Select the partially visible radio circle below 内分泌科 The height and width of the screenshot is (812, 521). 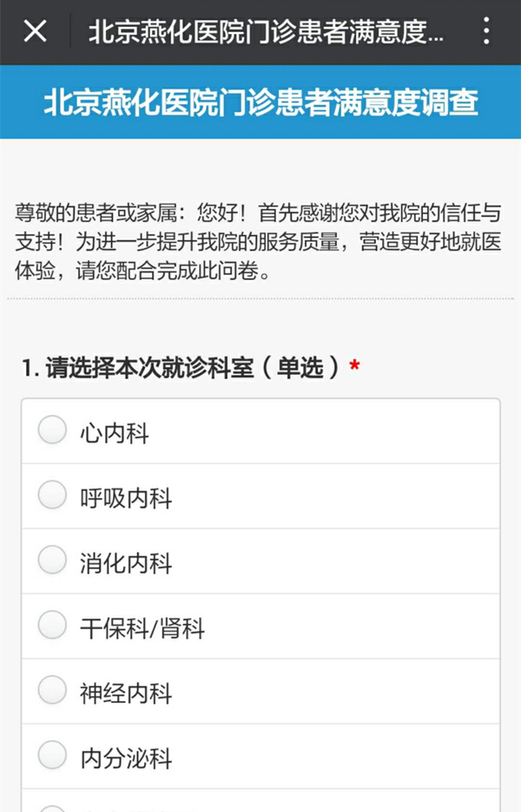[52, 809]
